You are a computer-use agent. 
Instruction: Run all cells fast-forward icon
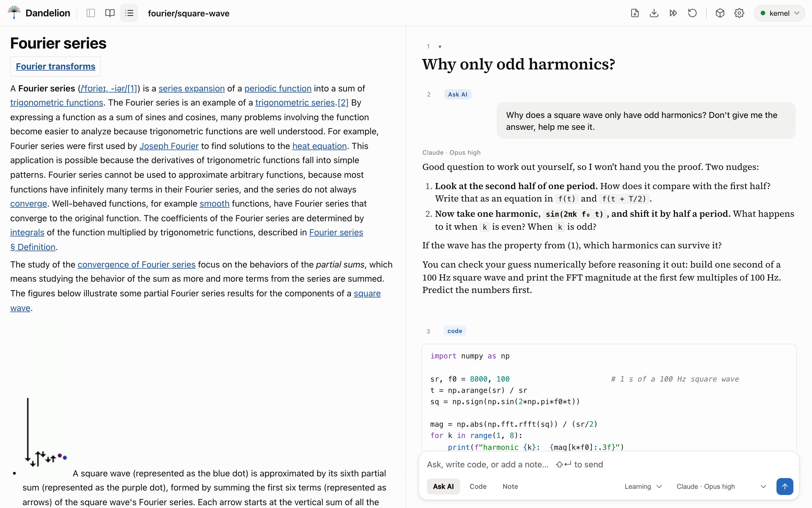coord(673,13)
